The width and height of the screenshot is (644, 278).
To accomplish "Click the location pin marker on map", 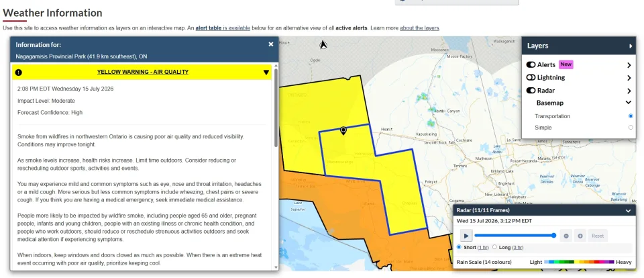I will click(x=343, y=131).
